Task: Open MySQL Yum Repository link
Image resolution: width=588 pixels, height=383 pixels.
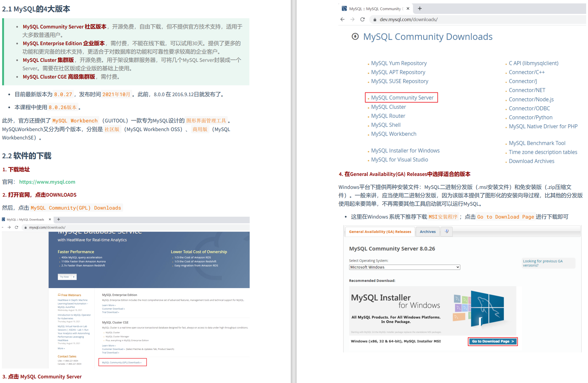Action: [x=399, y=63]
